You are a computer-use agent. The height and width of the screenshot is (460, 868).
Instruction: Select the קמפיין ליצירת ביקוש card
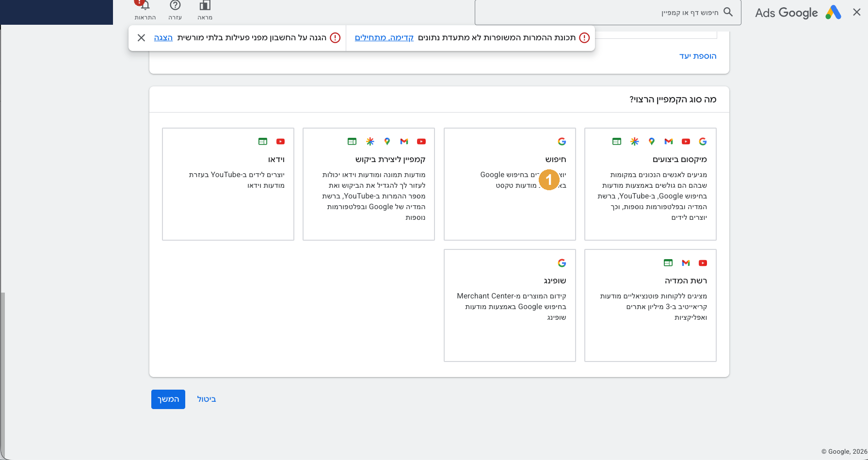(x=369, y=184)
